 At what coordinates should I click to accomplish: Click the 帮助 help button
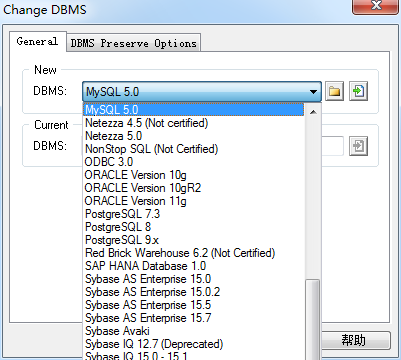pos(354,340)
